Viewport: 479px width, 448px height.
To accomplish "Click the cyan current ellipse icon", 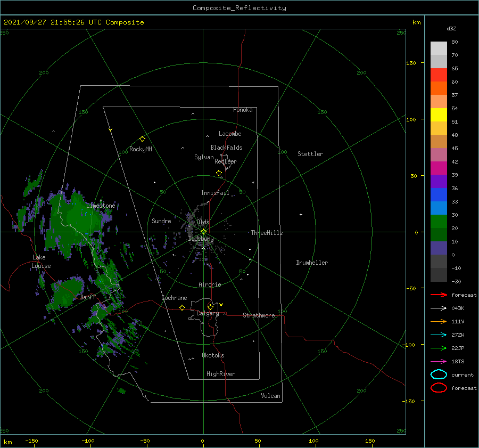I will click(439, 374).
